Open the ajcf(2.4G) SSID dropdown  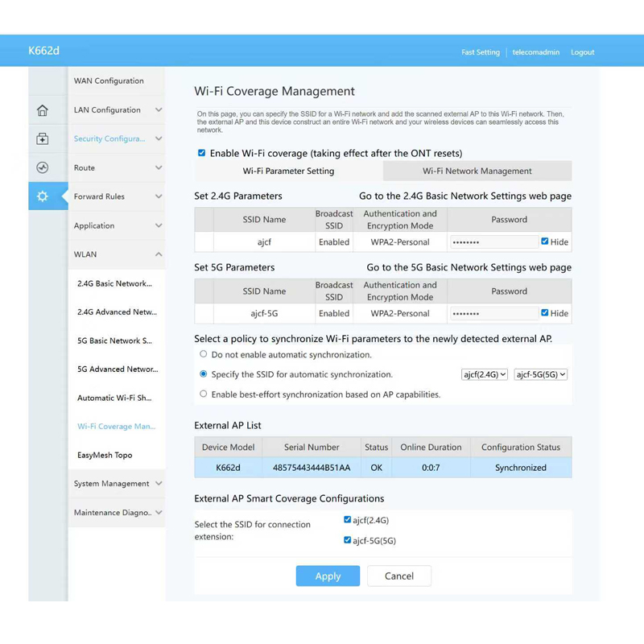click(x=484, y=374)
